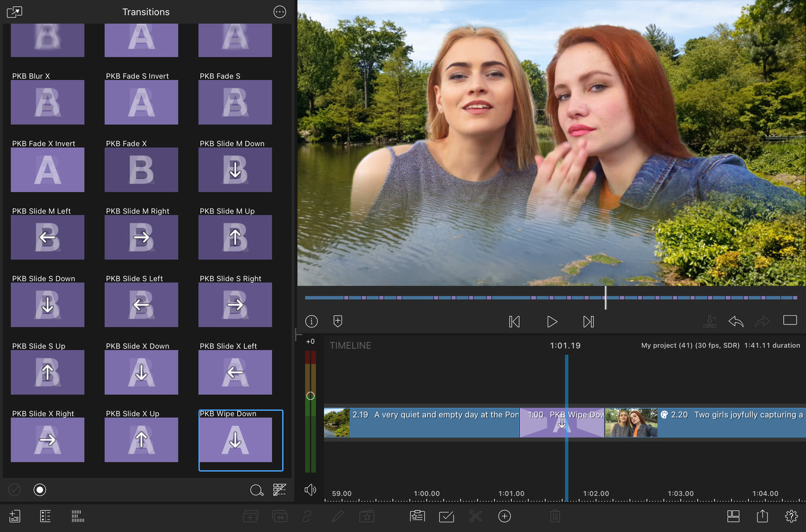
Task: Delete selected clip with trash icon
Action: point(554,516)
